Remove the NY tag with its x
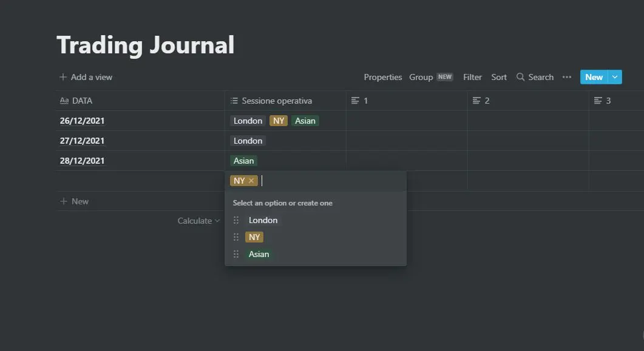 (251, 181)
